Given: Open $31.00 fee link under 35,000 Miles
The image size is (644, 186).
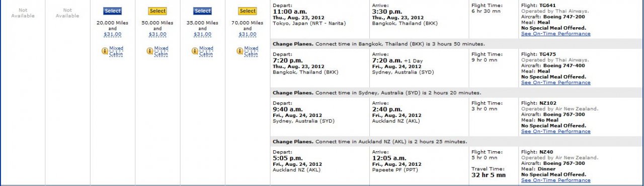Looking at the screenshot, I should click(x=202, y=34).
